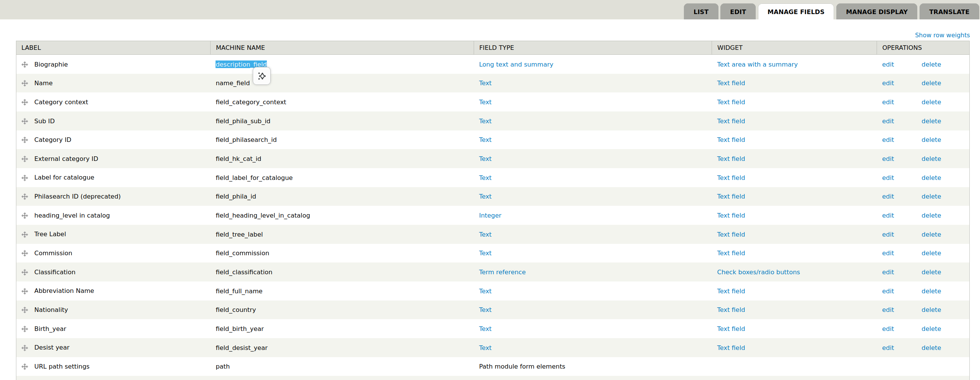Image resolution: width=980 pixels, height=380 pixels.
Task: Click the drag handle beside Category context
Action: (x=25, y=102)
